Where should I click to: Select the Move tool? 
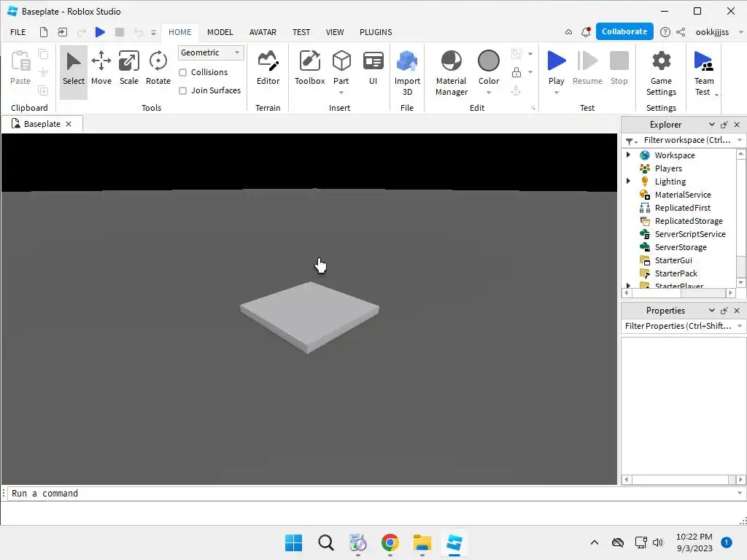pos(101,68)
